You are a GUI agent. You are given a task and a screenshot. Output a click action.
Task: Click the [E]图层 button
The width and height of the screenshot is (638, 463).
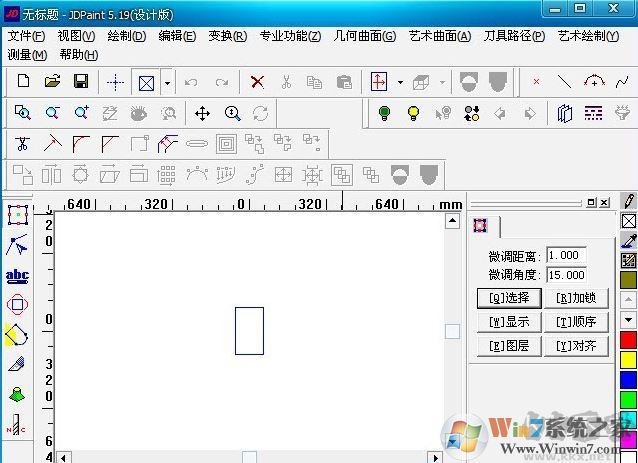(509, 346)
